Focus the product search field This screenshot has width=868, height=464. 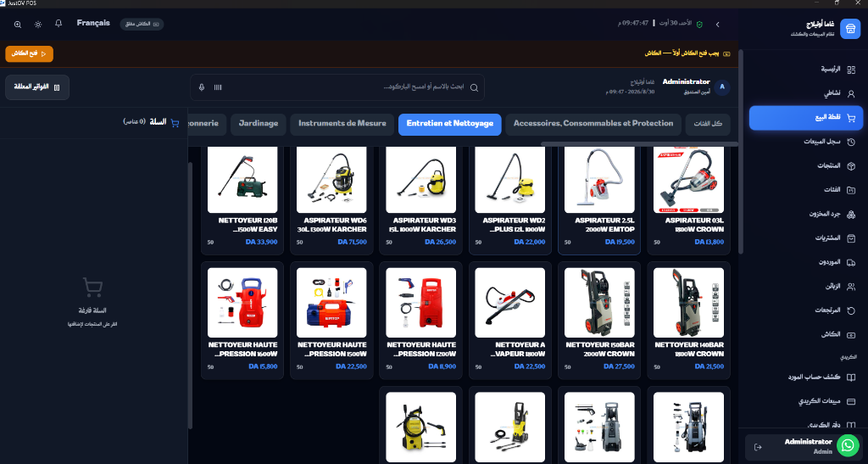(x=337, y=87)
